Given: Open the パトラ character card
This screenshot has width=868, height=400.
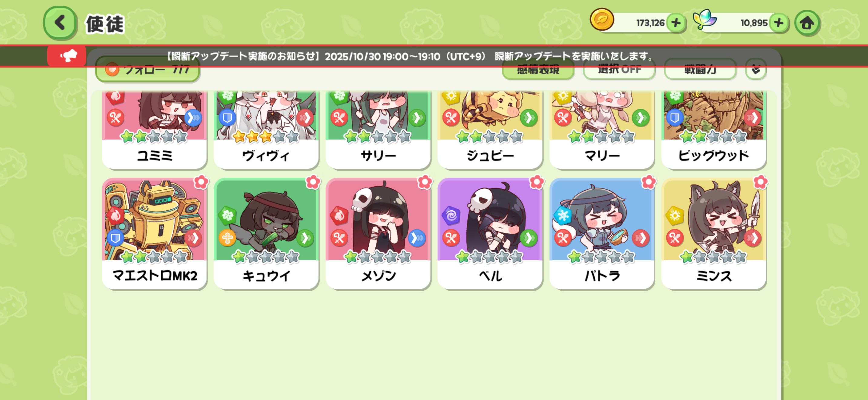Looking at the screenshot, I should [x=602, y=233].
